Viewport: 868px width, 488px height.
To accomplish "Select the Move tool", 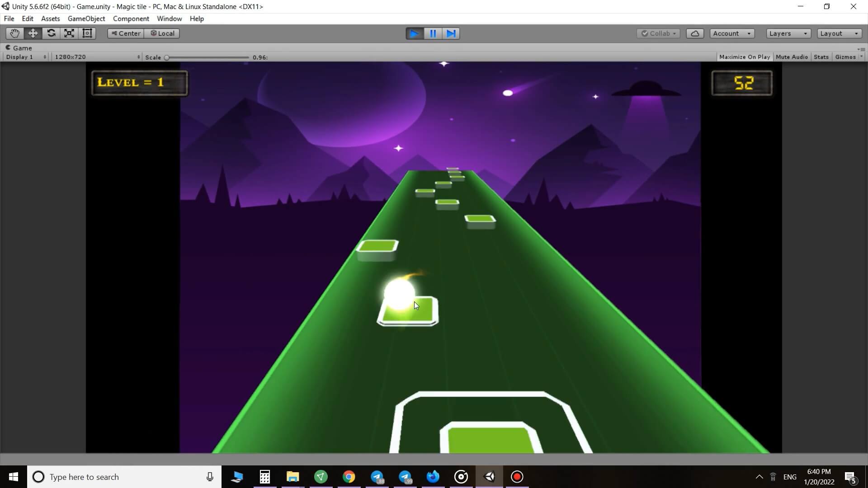I will tap(33, 33).
